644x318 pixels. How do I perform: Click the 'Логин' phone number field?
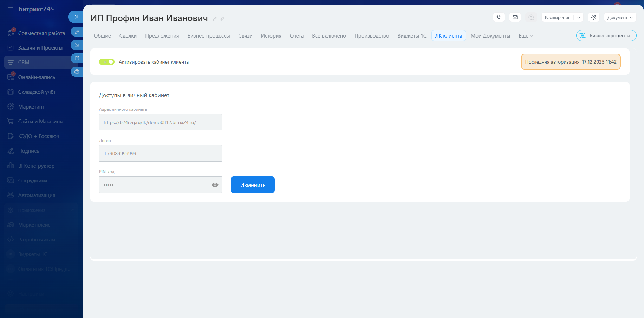point(161,154)
